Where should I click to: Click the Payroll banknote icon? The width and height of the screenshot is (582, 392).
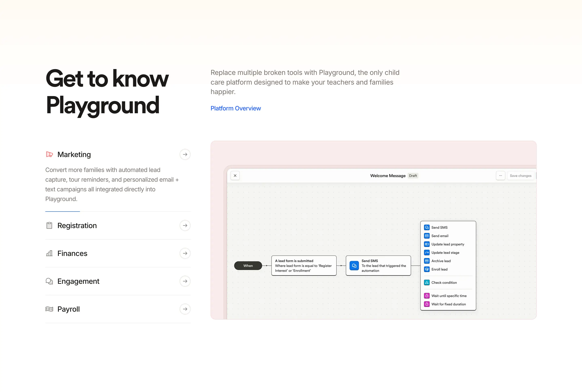pos(49,309)
